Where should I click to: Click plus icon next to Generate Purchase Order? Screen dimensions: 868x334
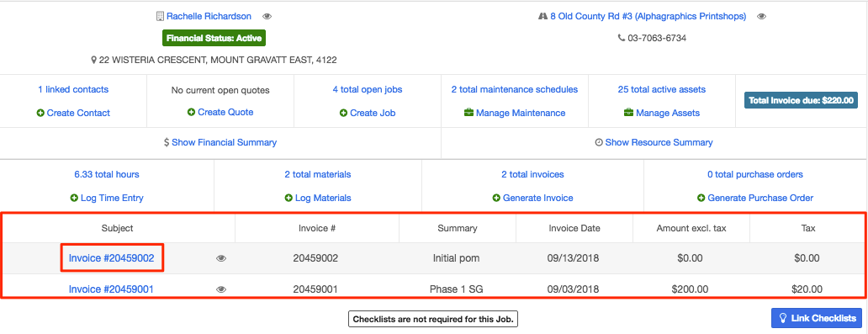(x=701, y=198)
